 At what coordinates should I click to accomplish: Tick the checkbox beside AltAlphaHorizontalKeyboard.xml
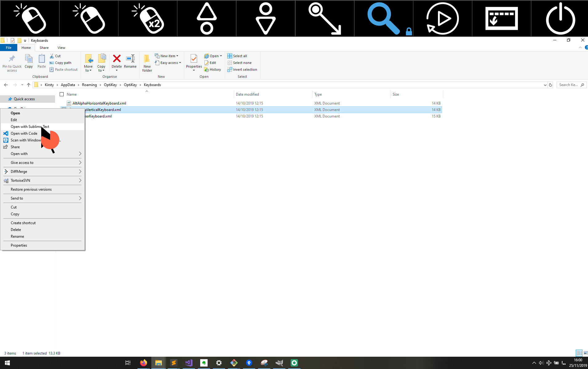(64, 103)
